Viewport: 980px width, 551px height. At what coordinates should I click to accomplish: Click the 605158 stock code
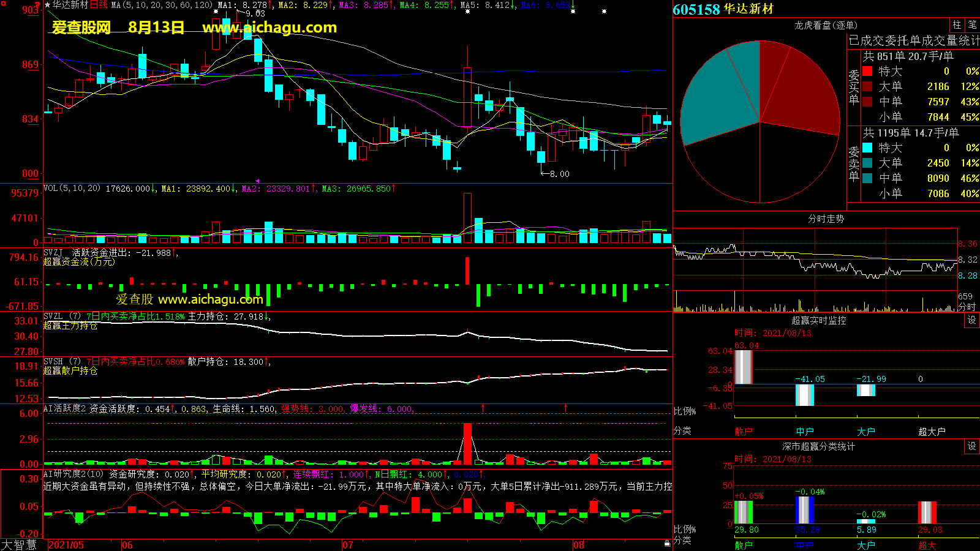(696, 10)
